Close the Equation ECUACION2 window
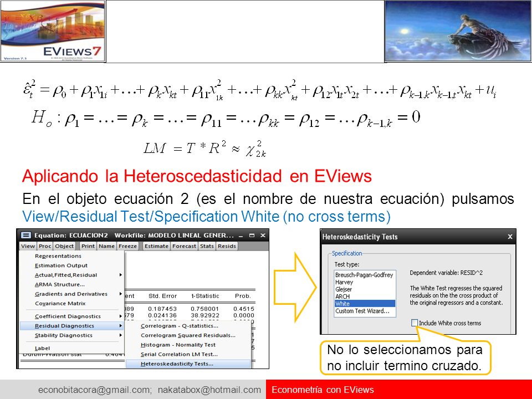532x399 pixels. tap(263, 236)
